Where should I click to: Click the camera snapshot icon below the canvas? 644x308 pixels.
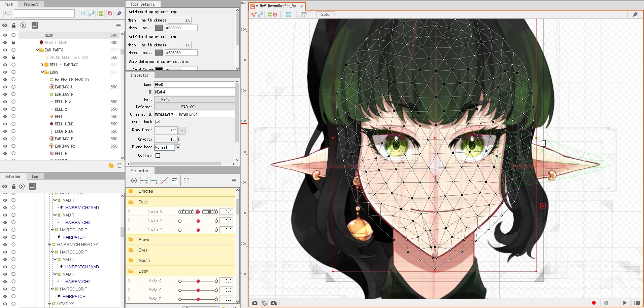coord(255,303)
